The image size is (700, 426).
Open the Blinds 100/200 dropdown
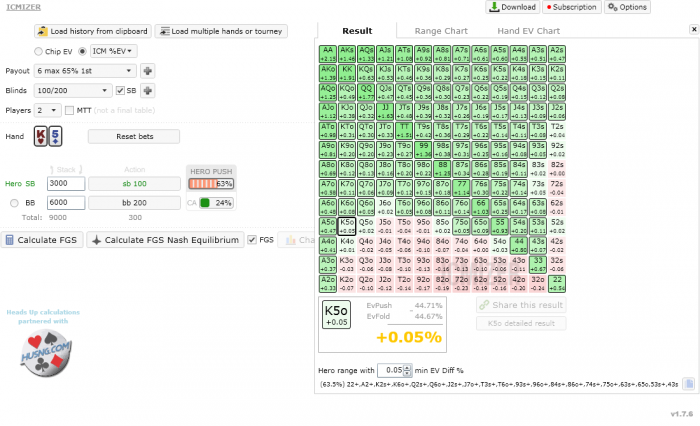(72, 91)
